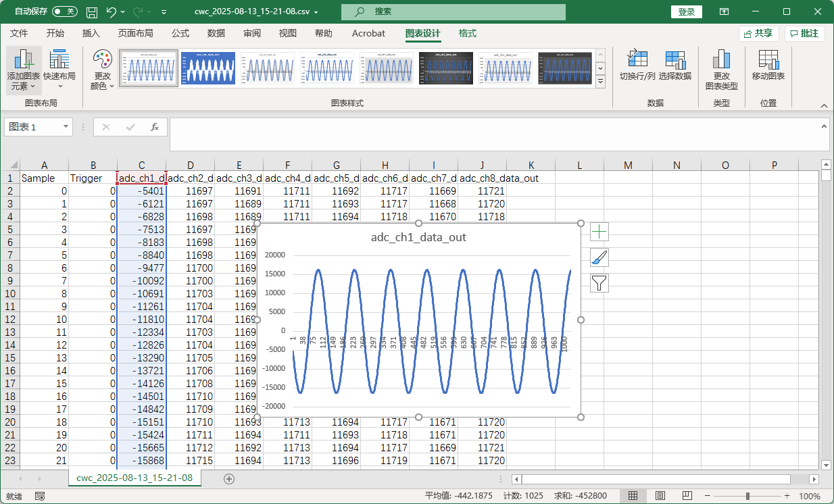Open the ribbon display options icon
Image resolution: width=834 pixels, height=504 pixels.
724,11
